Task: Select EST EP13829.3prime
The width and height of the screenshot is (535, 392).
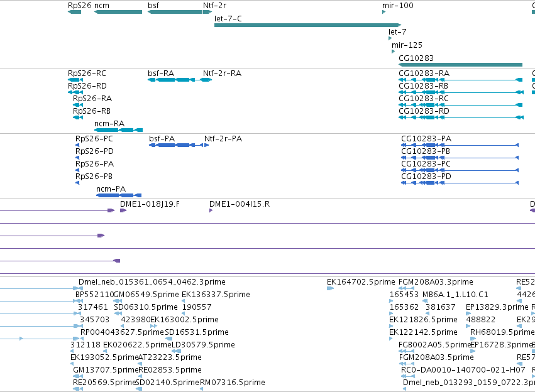Action: [497, 307]
